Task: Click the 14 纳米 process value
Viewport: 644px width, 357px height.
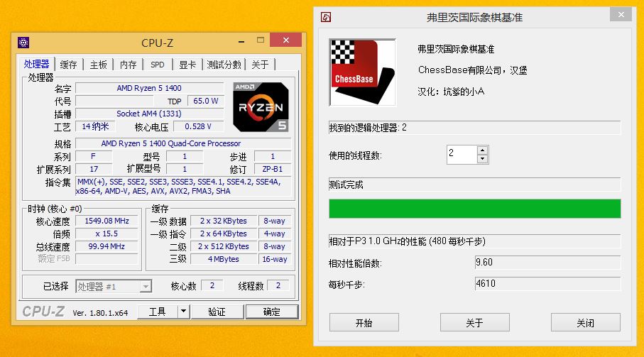Action: tap(95, 126)
